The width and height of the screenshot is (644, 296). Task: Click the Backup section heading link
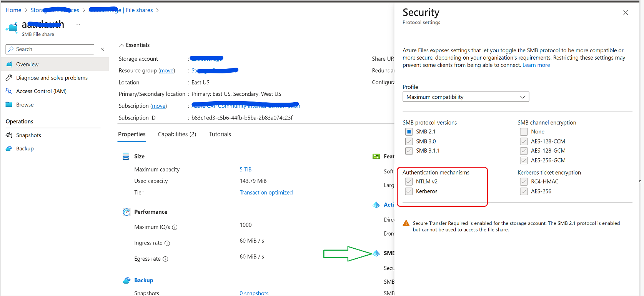tap(144, 280)
